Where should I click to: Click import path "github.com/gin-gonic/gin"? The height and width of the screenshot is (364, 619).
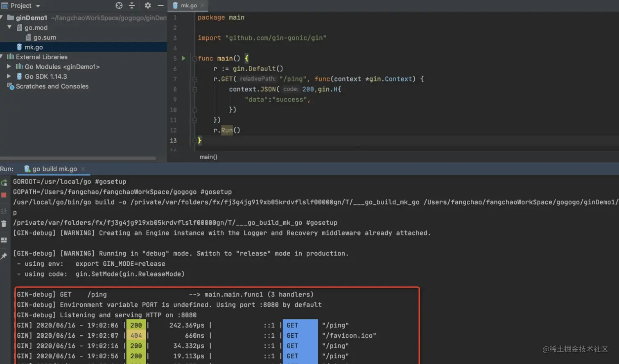pyautogui.click(x=276, y=38)
